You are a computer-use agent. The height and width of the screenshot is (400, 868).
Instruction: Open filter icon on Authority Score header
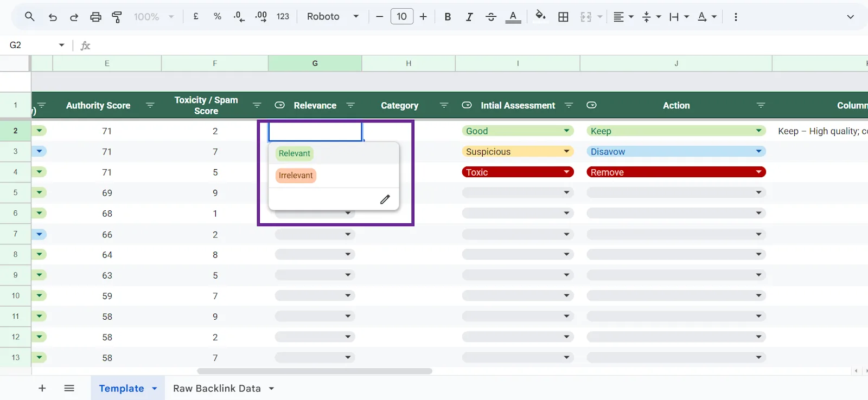pos(150,105)
